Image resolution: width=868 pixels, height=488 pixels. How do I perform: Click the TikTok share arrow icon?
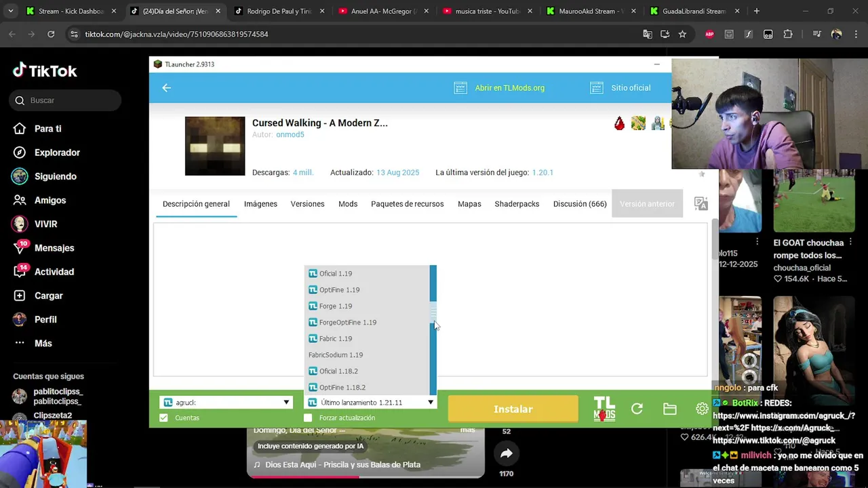(x=506, y=454)
